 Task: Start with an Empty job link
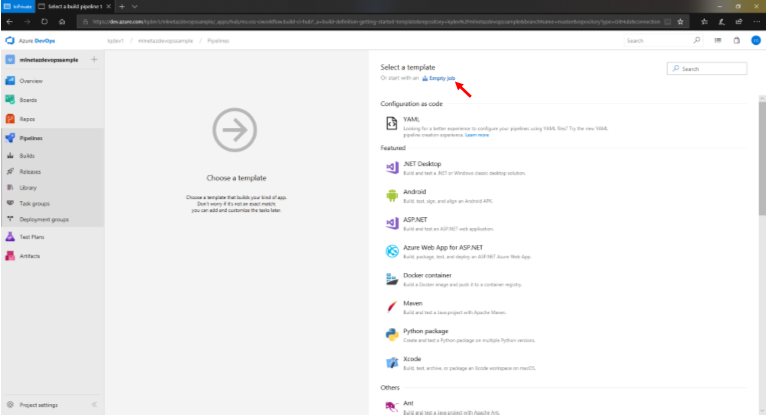click(x=441, y=77)
